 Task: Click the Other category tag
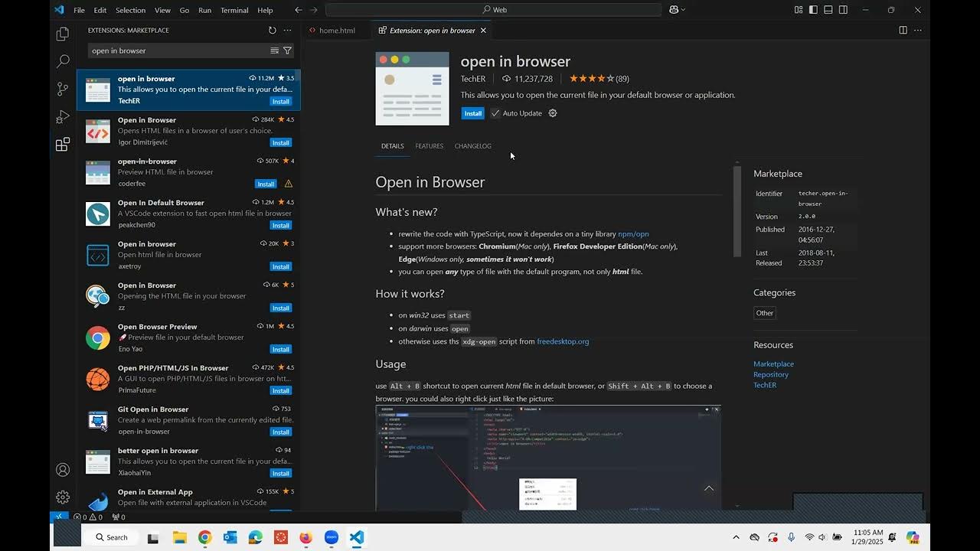[765, 313]
